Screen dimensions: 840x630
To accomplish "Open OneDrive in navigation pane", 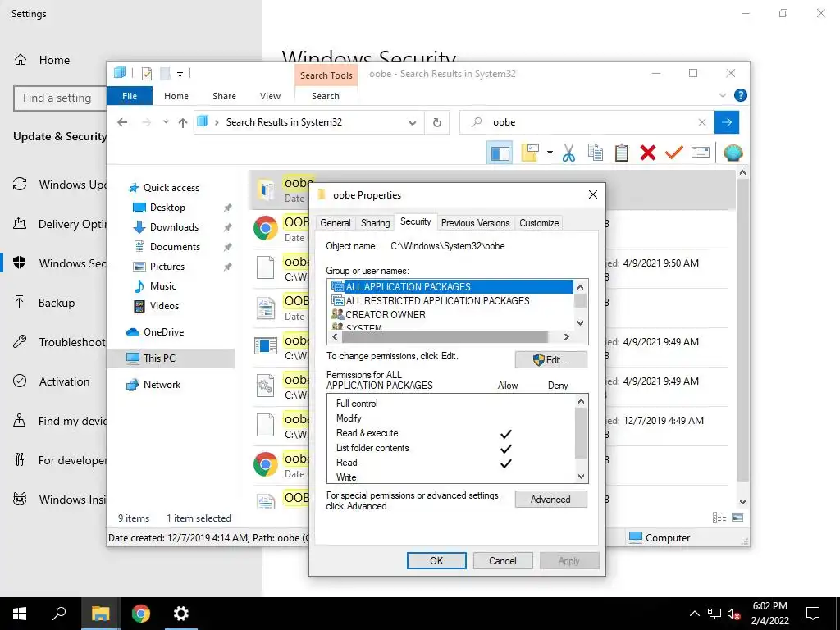I will 163,332.
